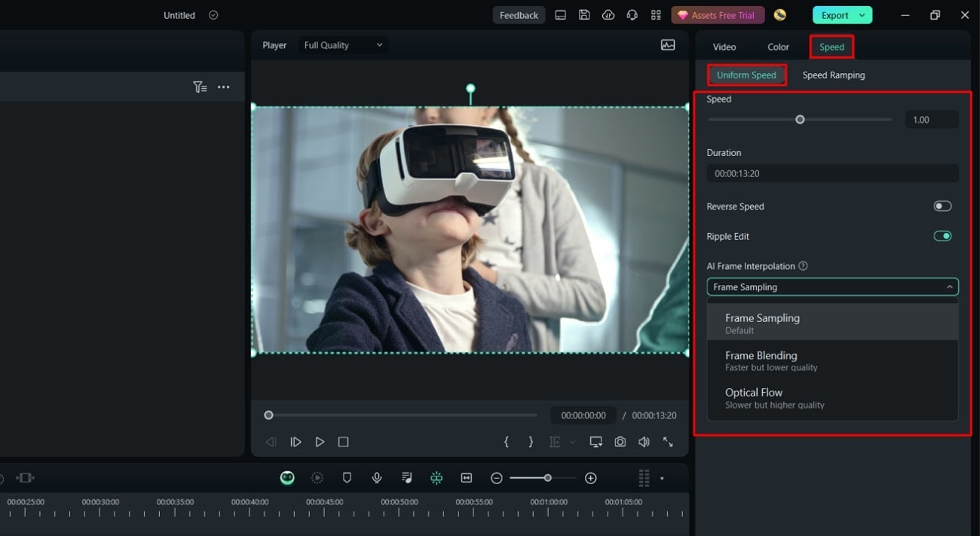This screenshot has width=980, height=536.
Task: Click the volume speaker icon in player
Action: (644, 442)
